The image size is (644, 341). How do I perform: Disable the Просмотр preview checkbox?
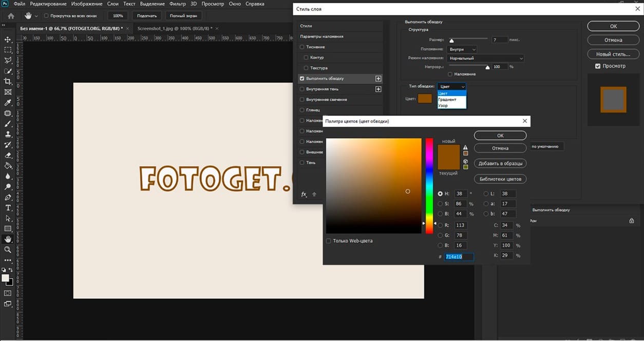pyautogui.click(x=597, y=66)
